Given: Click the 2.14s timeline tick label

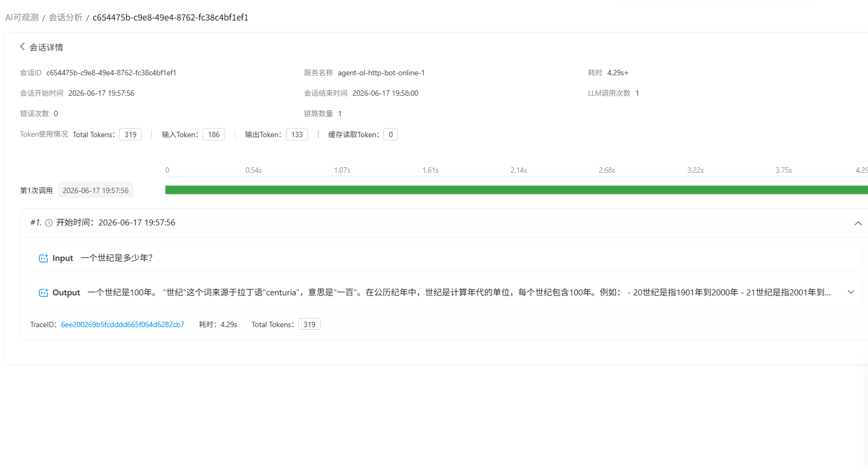Looking at the screenshot, I should point(519,170).
